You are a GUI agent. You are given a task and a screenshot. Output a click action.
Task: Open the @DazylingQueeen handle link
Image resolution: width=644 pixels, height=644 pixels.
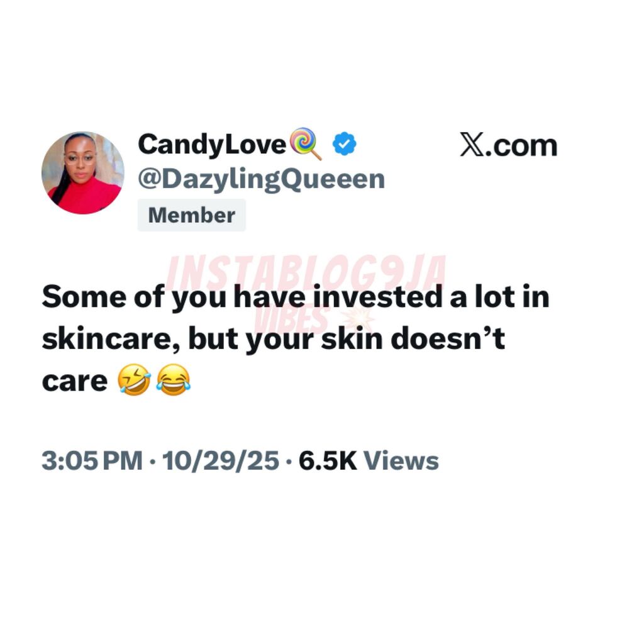coord(261,179)
